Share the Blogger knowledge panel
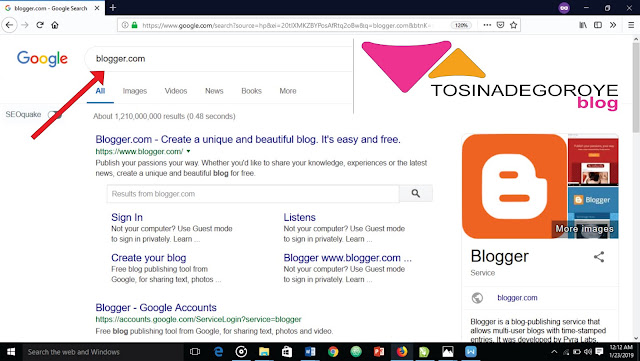Viewport: 640px width, 361px height. coord(599,257)
